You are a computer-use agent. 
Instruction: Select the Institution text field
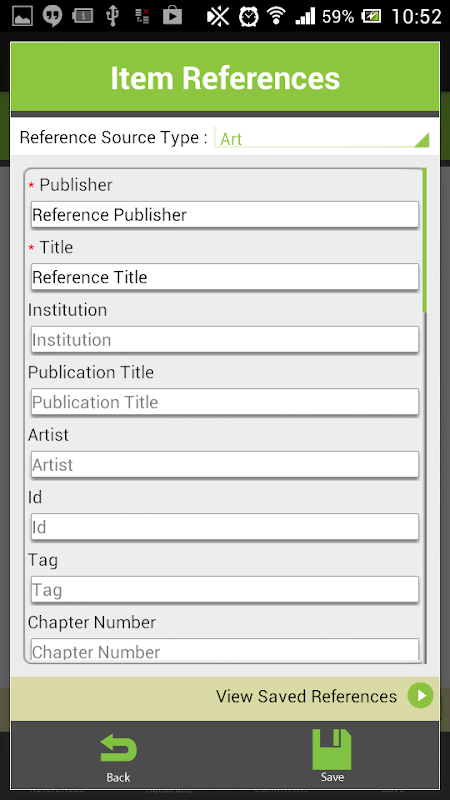(225, 340)
